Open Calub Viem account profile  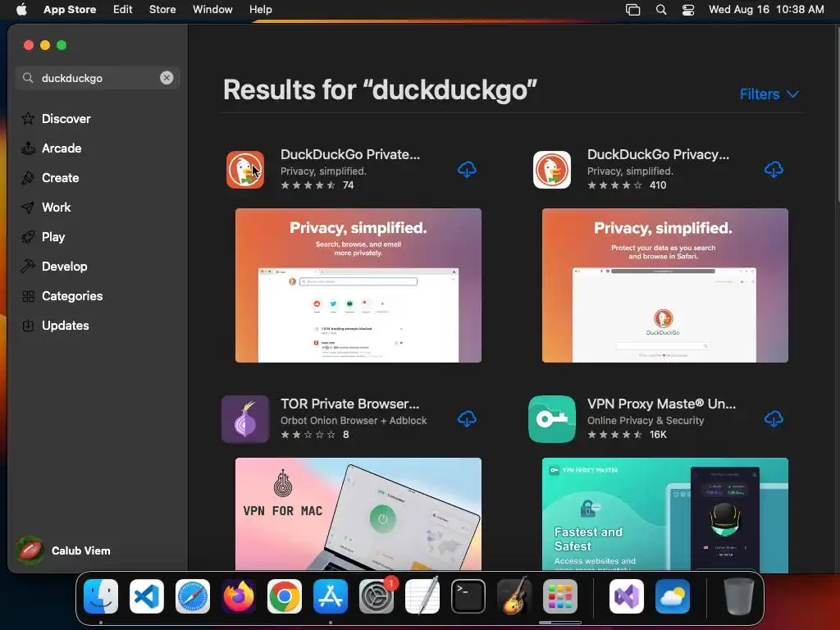tap(63, 550)
